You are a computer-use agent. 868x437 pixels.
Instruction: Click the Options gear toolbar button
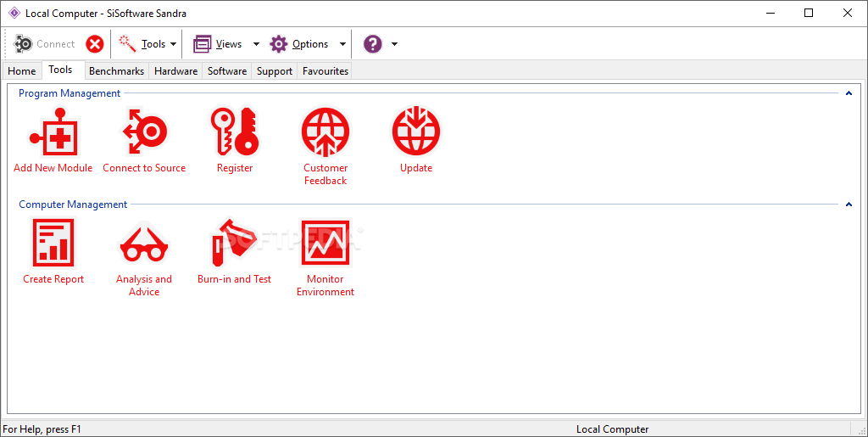pyautogui.click(x=299, y=44)
